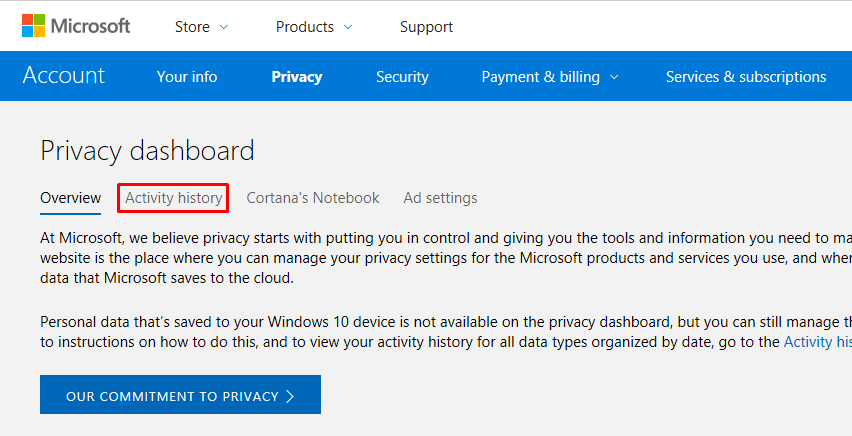Expand the Payment & billing dropdown
Image resolution: width=852 pixels, height=436 pixels.
[549, 77]
